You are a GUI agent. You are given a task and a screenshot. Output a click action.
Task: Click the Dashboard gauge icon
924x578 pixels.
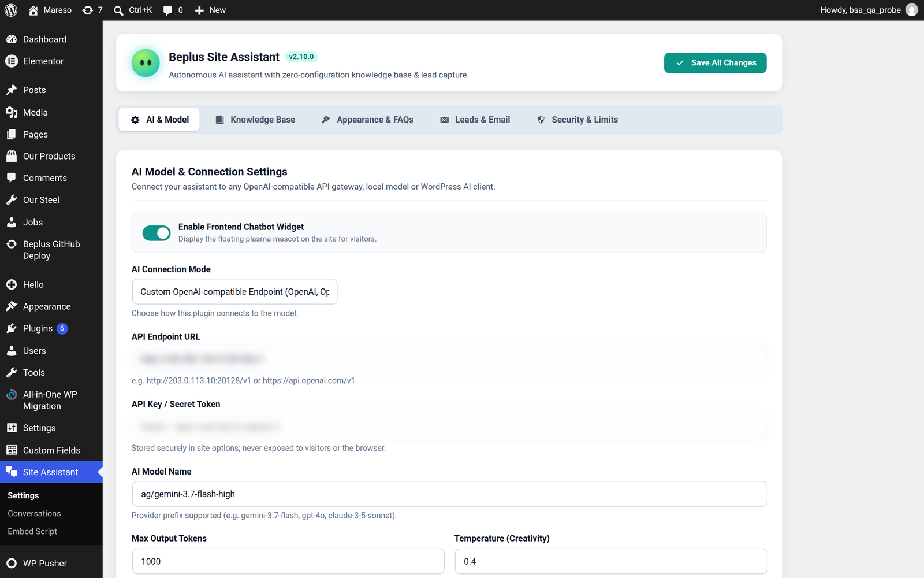[x=12, y=39]
